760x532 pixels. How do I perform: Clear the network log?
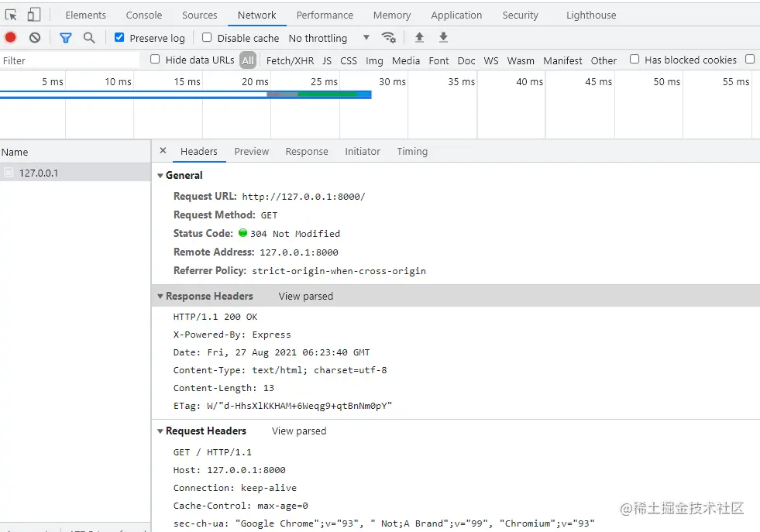34,37
